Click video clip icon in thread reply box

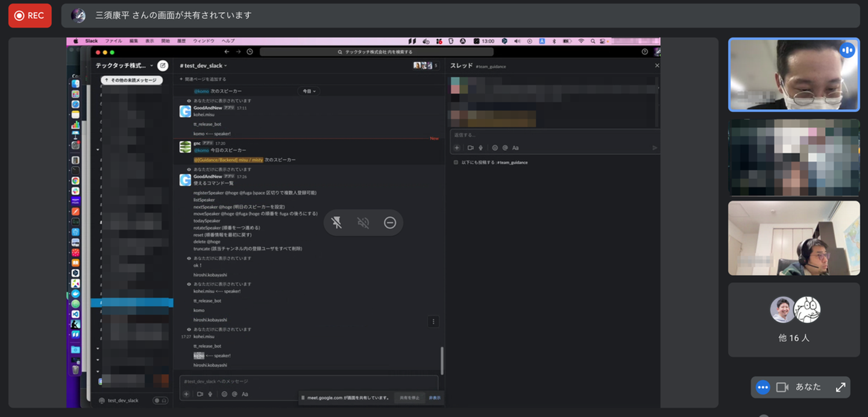pos(471,147)
